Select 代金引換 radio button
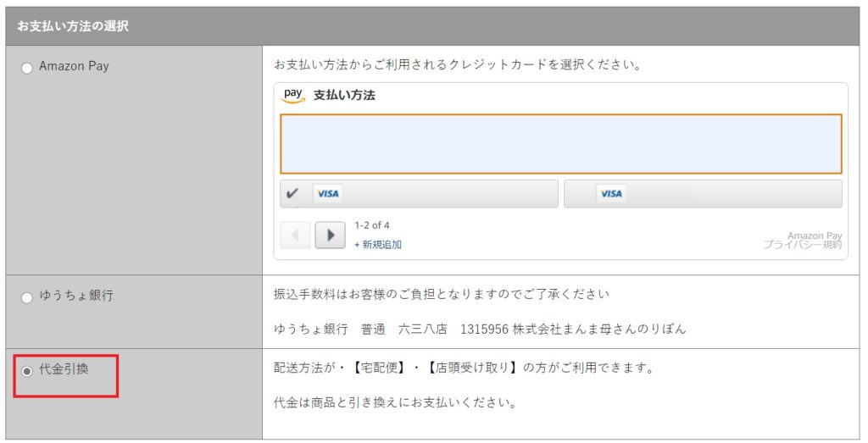Viewport: 868px width, 443px height. [26, 371]
